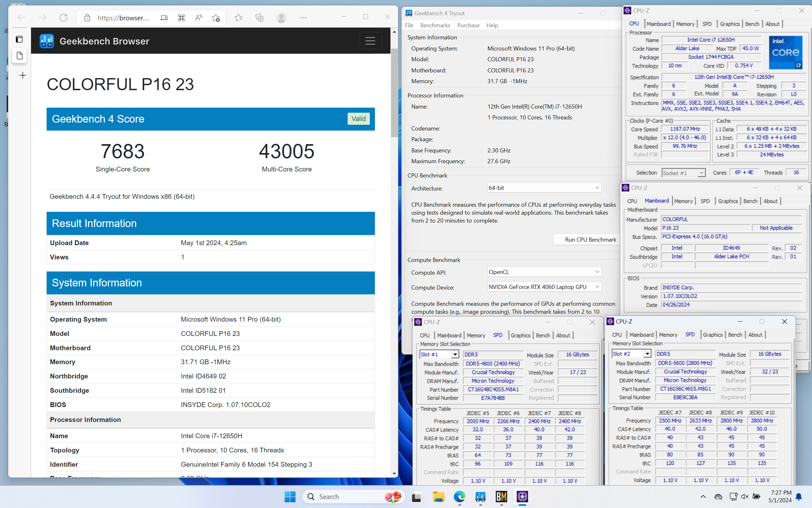812x508 pixels.
Task: Click the scrollbar down arrow in browser
Action: (394, 473)
